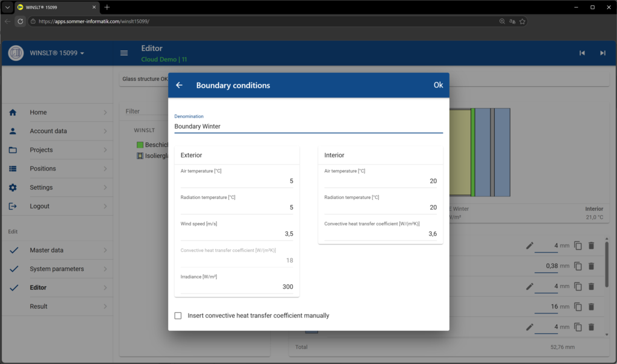The height and width of the screenshot is (364, 617).
Task: Click the WINSLT logo icon
Action: click(16, 53)
